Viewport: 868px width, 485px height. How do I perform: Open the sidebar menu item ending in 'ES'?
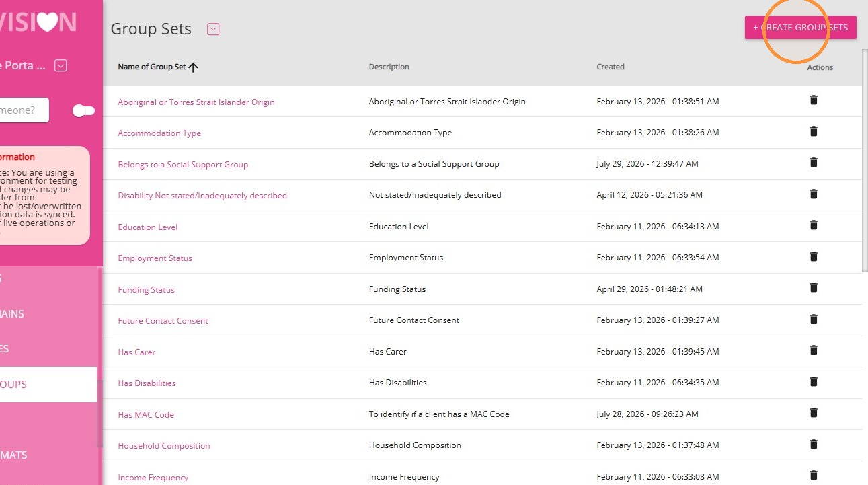[x=48, y=349]
